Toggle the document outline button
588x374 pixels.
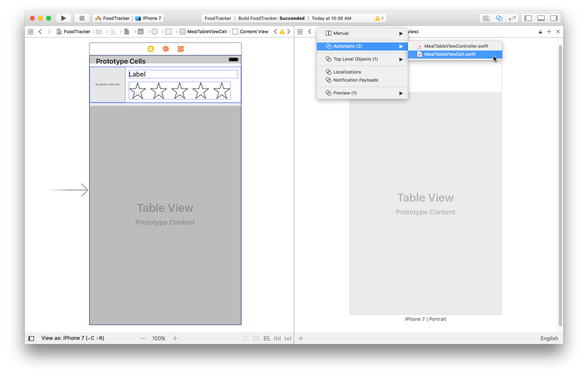(x=31, y=339)
